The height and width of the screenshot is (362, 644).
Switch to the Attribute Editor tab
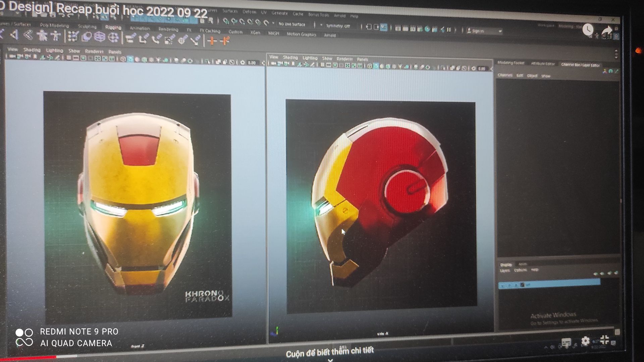542,64
